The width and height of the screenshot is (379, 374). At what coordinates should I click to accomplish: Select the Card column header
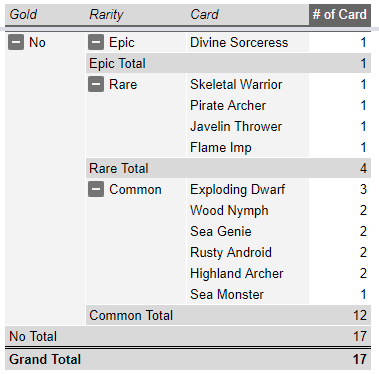[x=204, y=15]
